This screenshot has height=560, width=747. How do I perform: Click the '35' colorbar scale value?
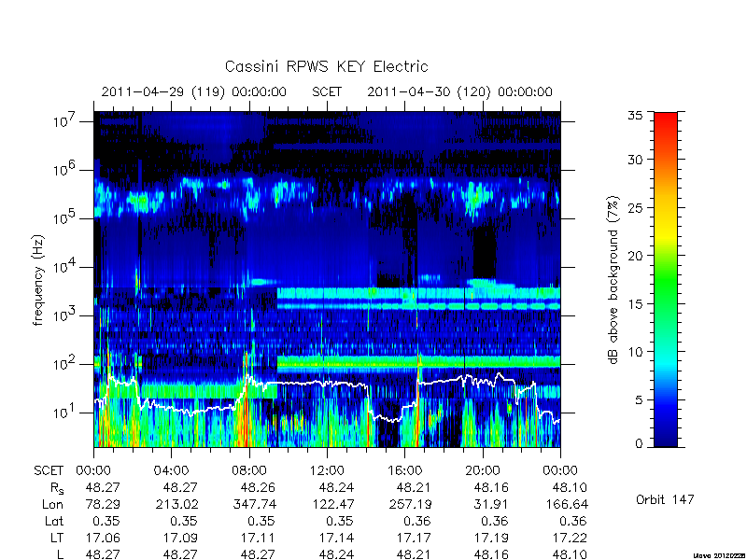pyautogui.click(x=635, y=115)
